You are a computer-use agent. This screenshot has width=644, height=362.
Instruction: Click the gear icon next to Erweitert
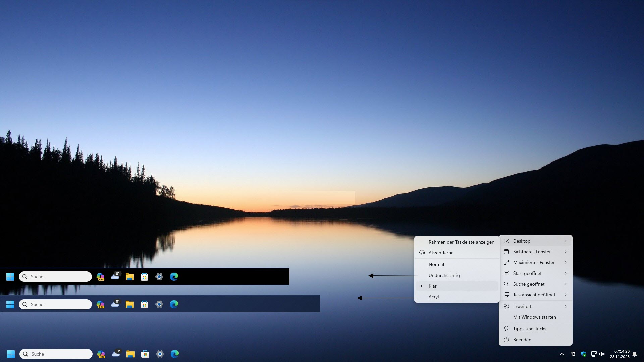tap(506, 306)
